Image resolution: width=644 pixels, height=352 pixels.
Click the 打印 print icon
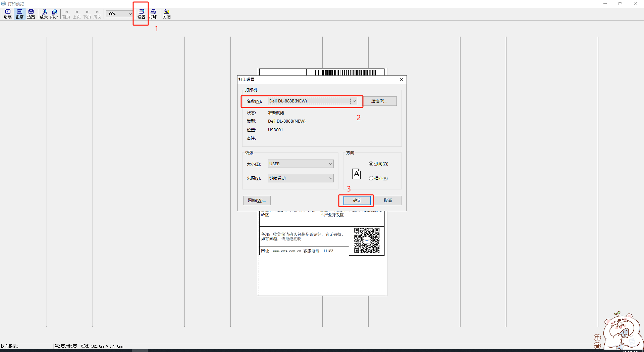tap(153, 14)
